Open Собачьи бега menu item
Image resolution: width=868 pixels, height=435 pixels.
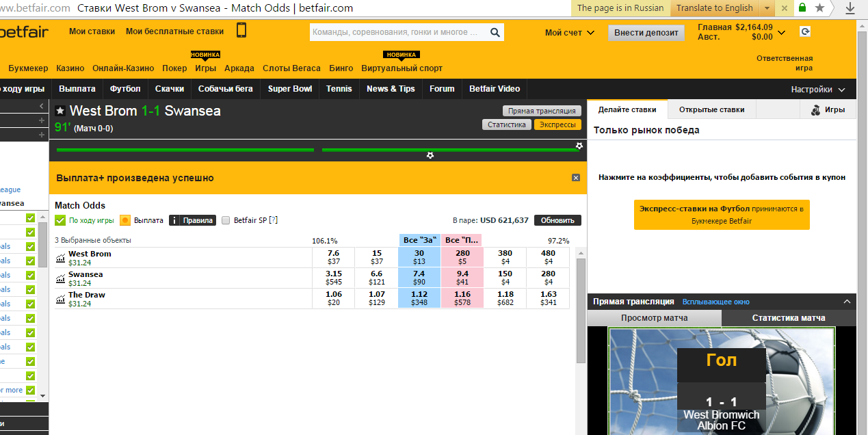click(225, 89)
